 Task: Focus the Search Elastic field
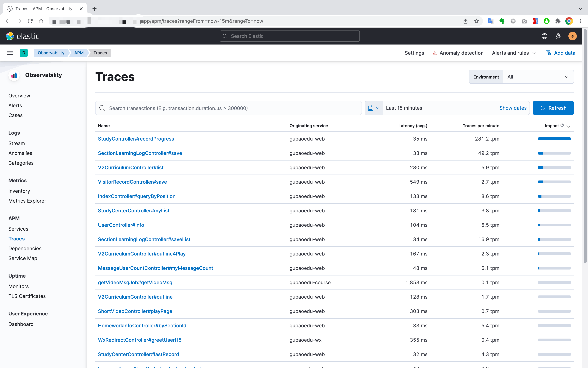(290, 36)
